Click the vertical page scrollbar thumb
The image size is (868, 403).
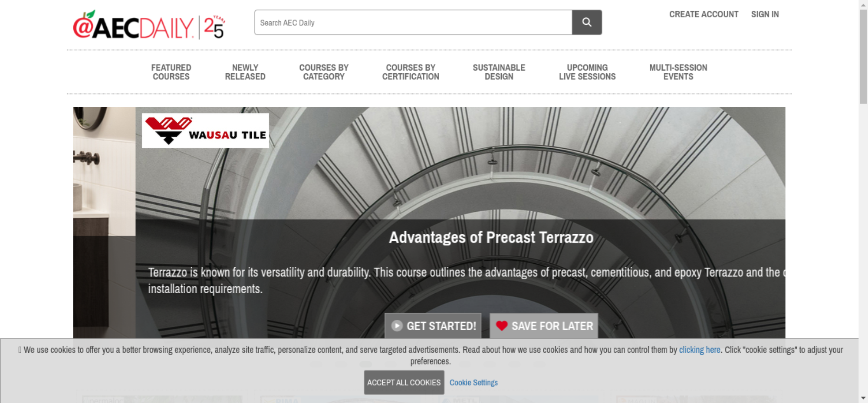click(863, 56)
